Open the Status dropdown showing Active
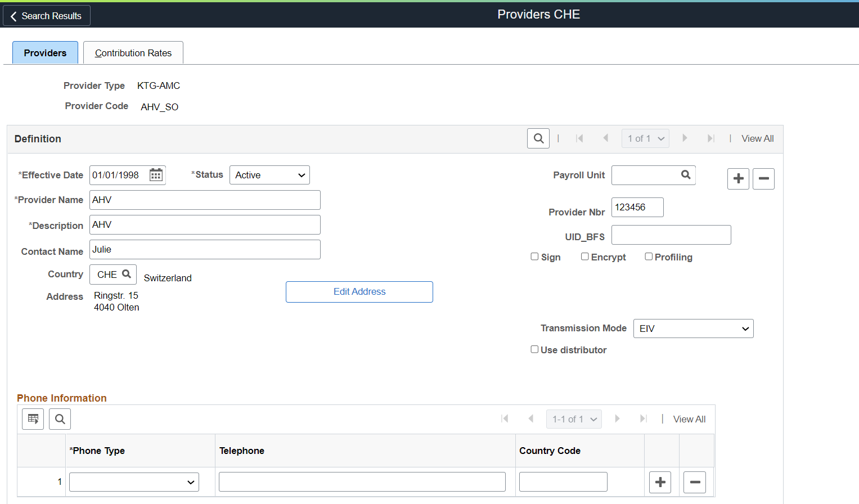Image resolution: width=859 pixels, height=504 pixels. (x=269, y=175)
